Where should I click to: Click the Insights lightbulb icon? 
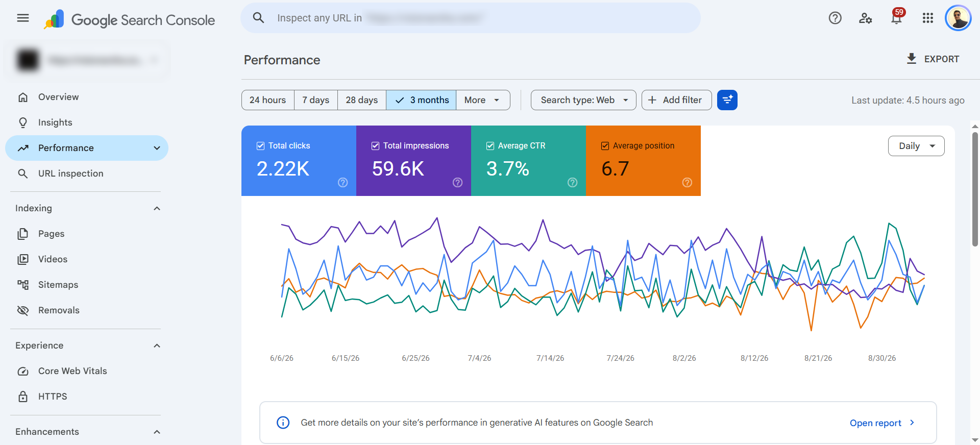pyautogui.click(x=23, y=122)
